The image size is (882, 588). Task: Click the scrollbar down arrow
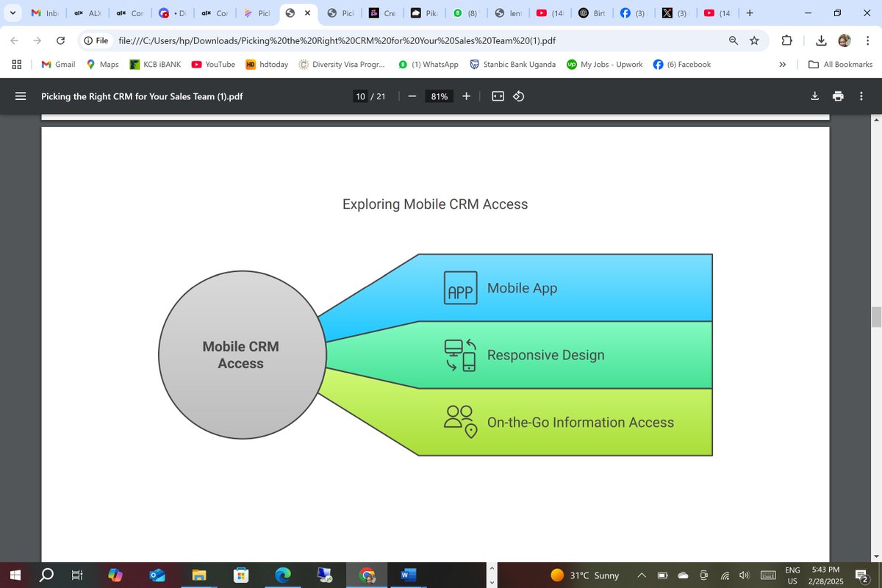[x=876, y=555]
